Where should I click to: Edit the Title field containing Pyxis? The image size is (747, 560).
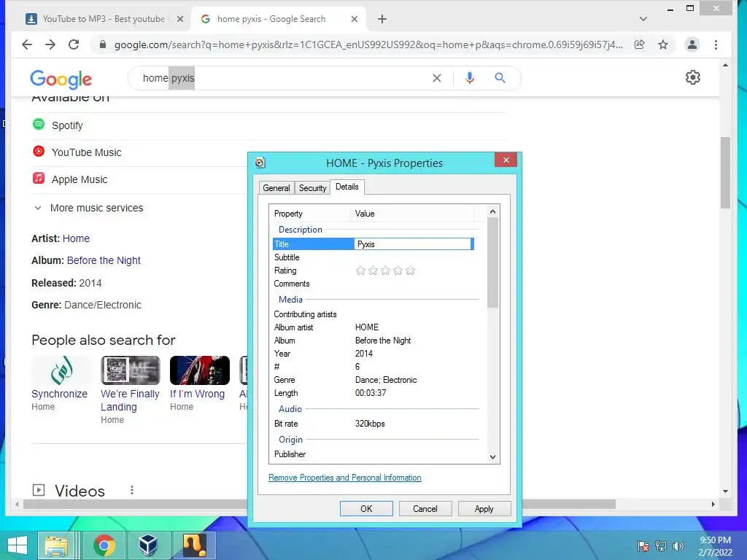pos(413,244)
